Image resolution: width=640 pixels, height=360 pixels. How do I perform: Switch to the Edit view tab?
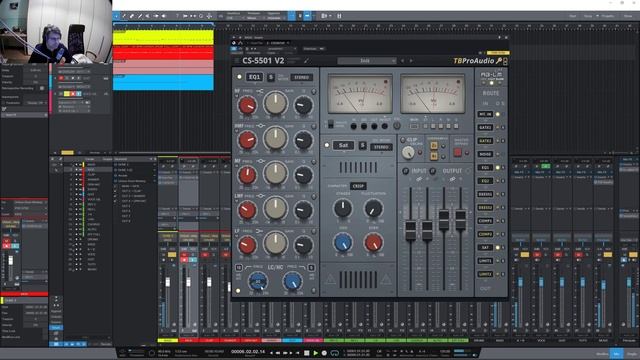602,354
